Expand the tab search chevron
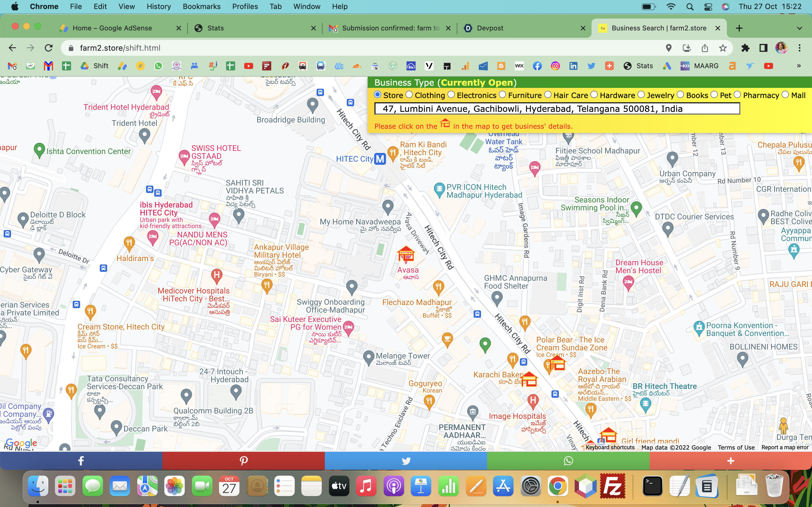The image size is (812, 507). 799,28
